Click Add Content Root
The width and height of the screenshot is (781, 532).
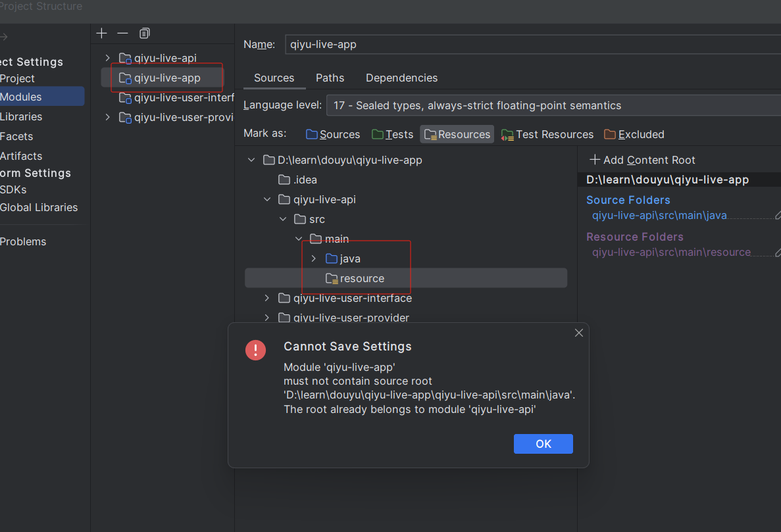point(642,160)
